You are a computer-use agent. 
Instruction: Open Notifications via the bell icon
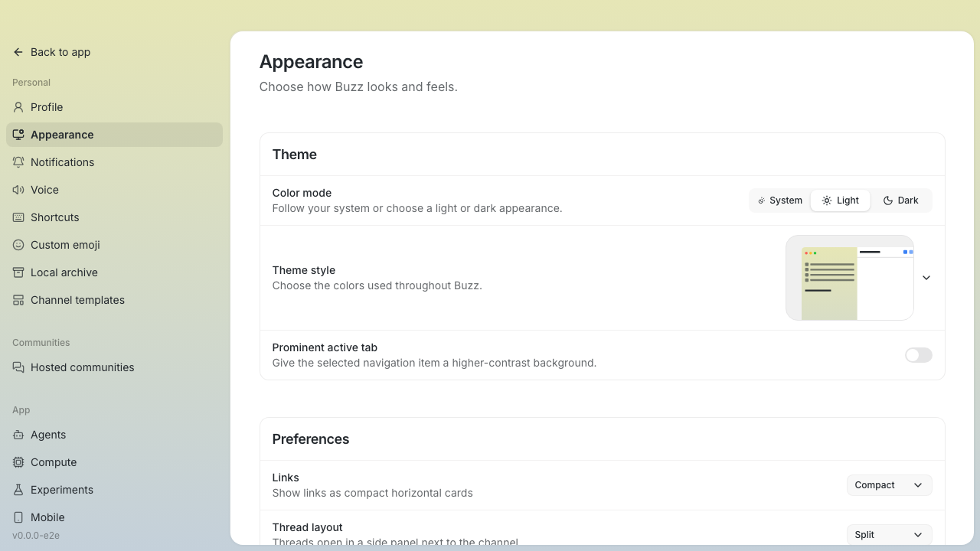pos(18,162)
